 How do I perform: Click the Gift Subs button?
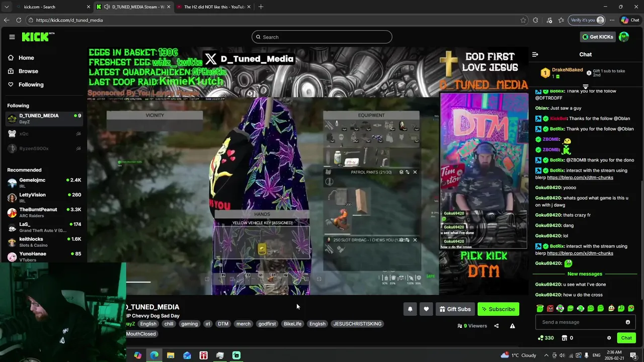tap(455, 309)
